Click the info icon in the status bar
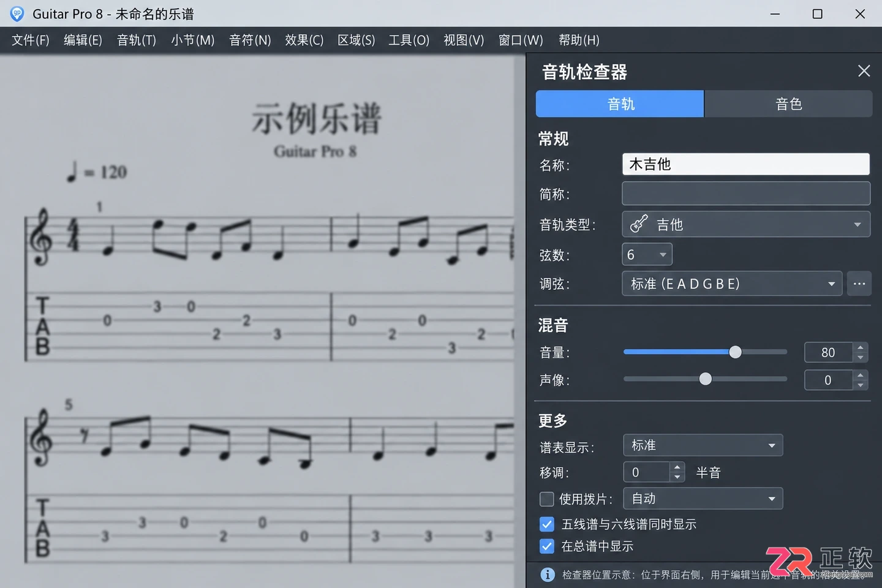The height and width of the screenshot is (588, 882). coord(548,575)
